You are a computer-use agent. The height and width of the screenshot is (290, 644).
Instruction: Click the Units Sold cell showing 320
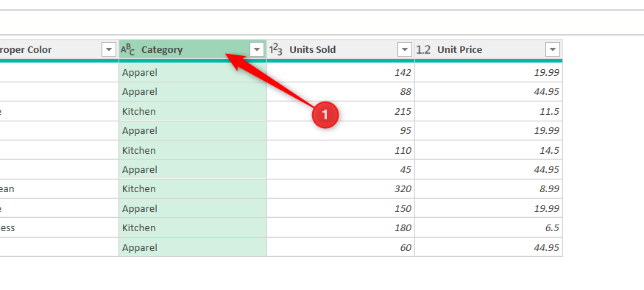pos(341,189)
